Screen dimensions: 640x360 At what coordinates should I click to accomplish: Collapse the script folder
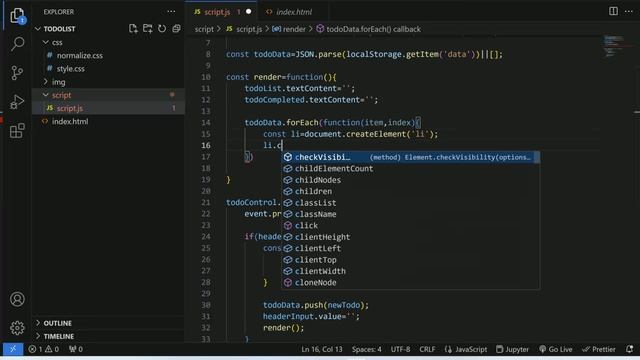click(46, 95)
